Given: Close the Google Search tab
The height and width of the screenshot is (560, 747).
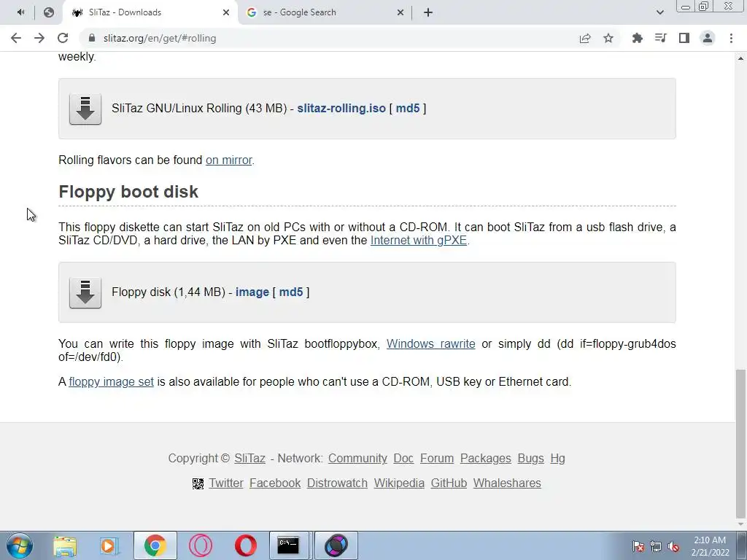Looking at the screenshot, I should (400, 12).
